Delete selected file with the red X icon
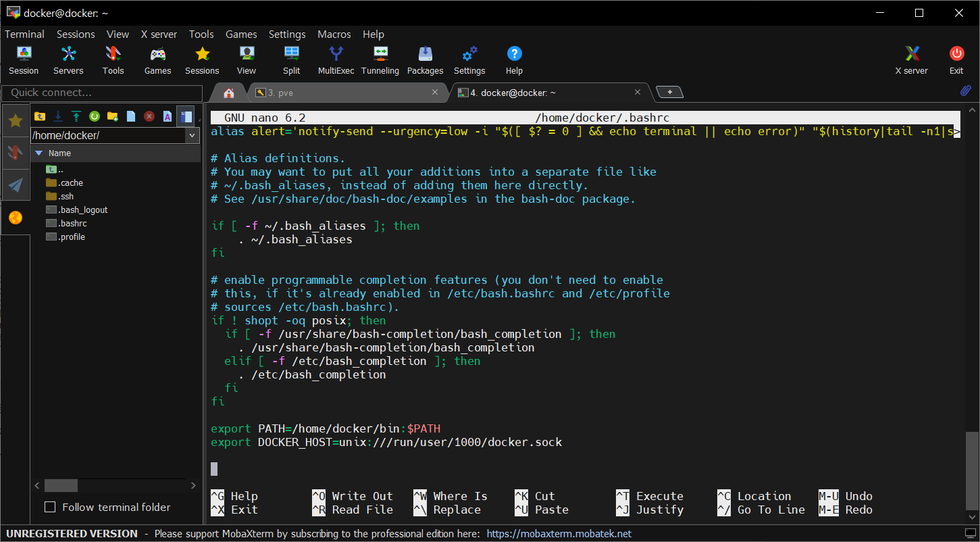 click(x=149, y=116)
